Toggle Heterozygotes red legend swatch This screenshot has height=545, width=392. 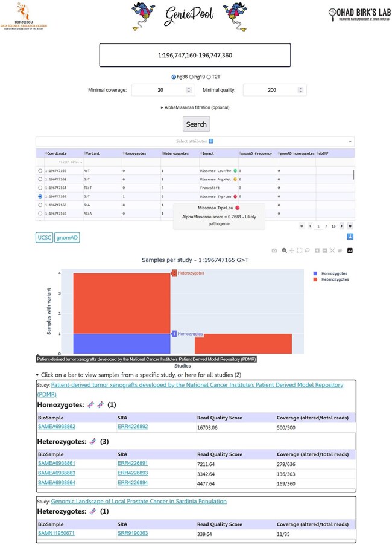pyautogui.click(x=315, y=279)
